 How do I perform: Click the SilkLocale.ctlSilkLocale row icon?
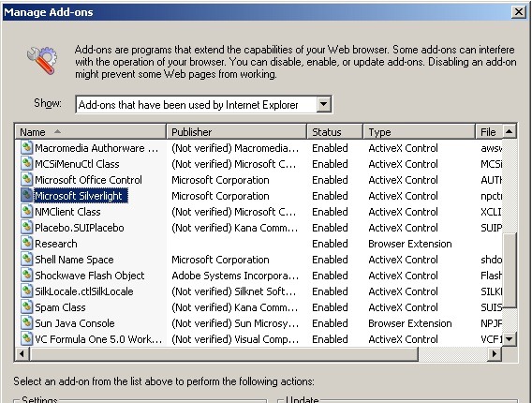pos(26,291)
